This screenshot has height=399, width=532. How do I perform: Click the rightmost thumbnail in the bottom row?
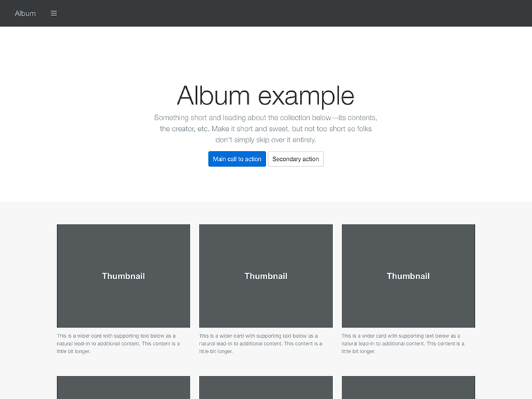point(408,389)
